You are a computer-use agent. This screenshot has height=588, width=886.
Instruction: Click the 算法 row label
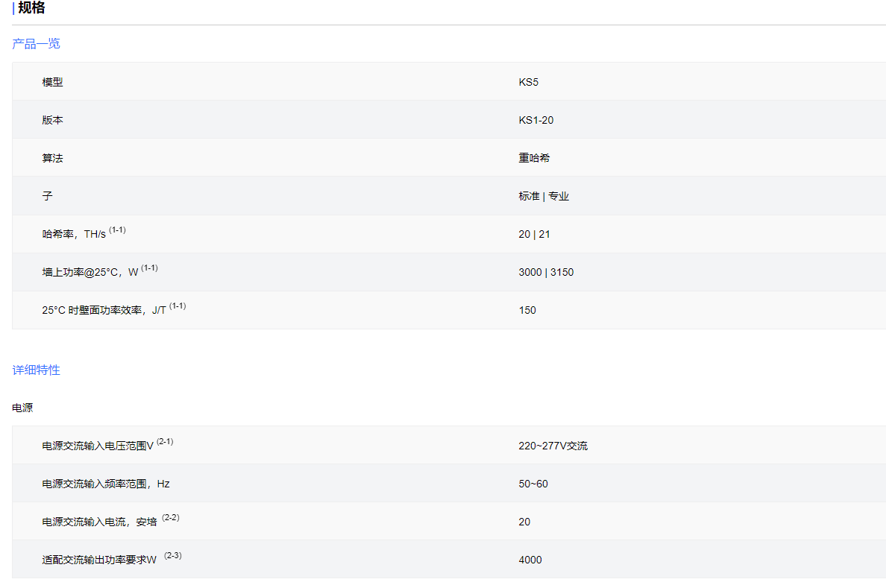click(52, 158)
